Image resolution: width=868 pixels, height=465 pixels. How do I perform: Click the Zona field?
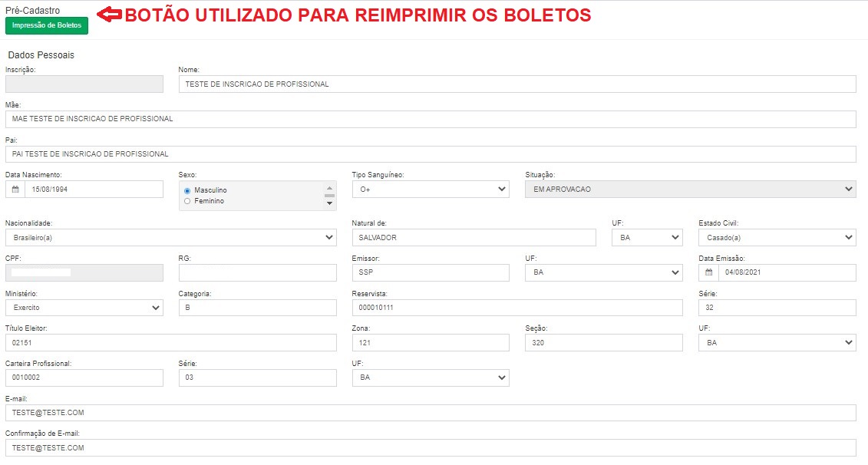tap(431, 343)
